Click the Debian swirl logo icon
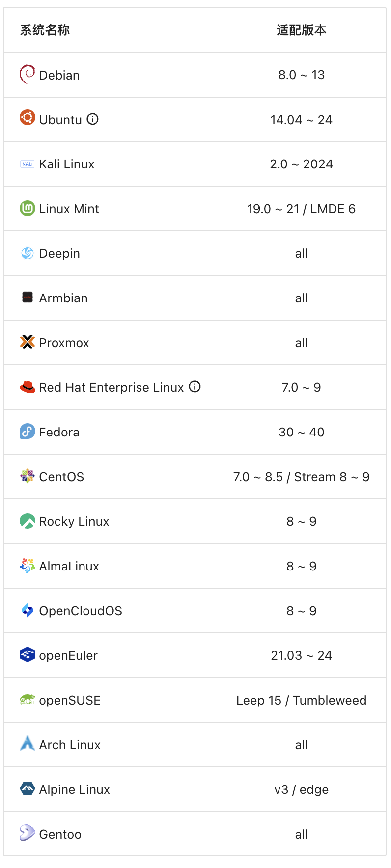The height and width of the screenshot is (868, 391). [28, 75]
